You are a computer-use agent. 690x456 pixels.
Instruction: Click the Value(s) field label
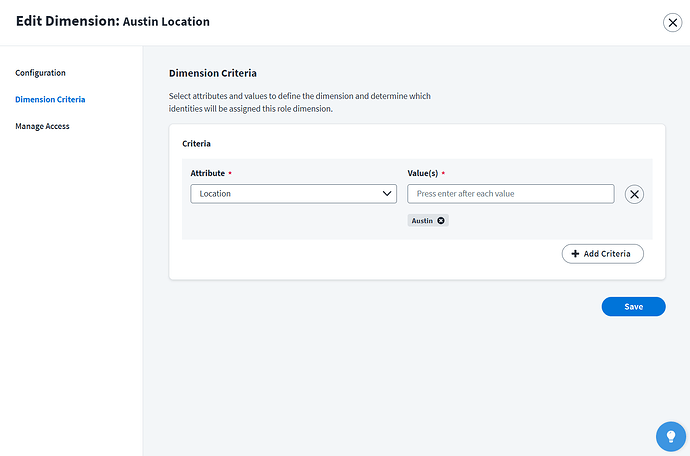point(424,173)
